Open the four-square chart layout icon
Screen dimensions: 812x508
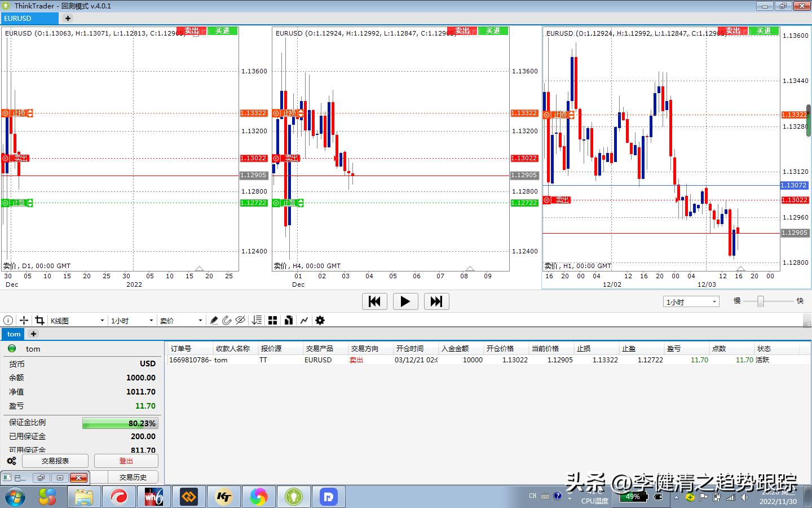point(272,320)
